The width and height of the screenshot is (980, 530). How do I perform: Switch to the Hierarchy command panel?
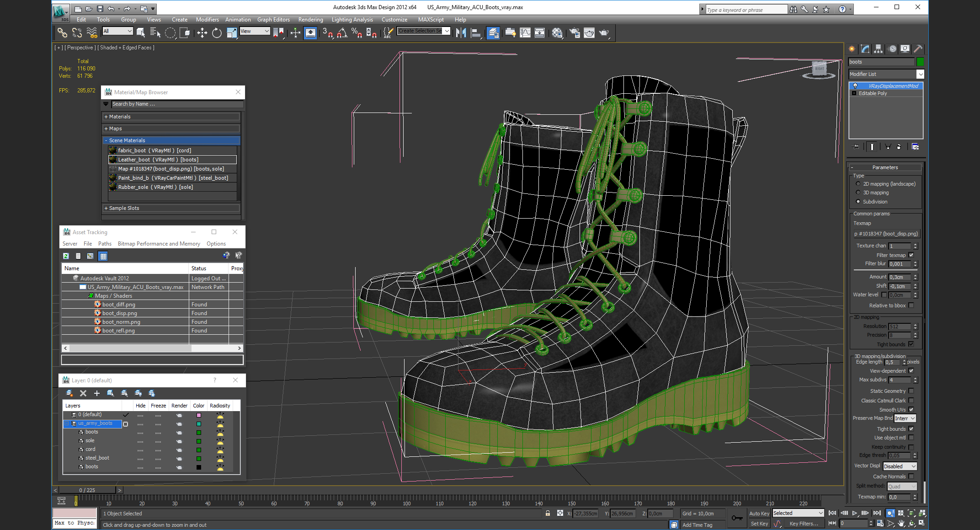click(878, 49)
